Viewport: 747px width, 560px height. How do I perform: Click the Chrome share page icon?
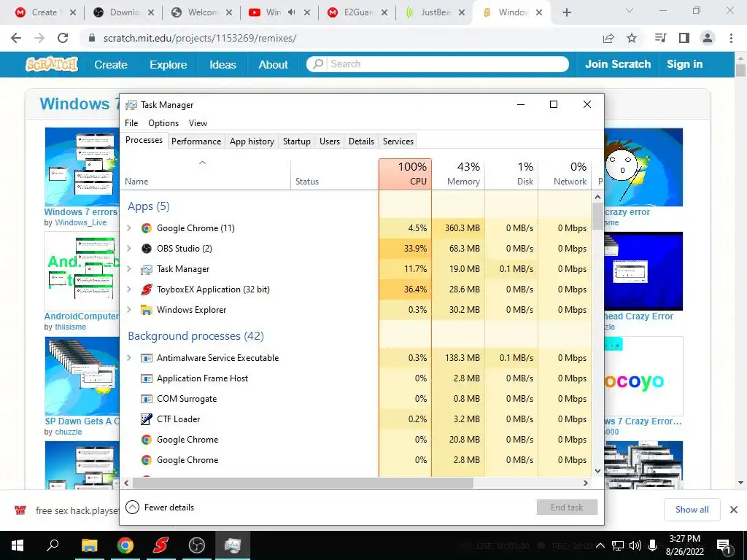(608, 38)
